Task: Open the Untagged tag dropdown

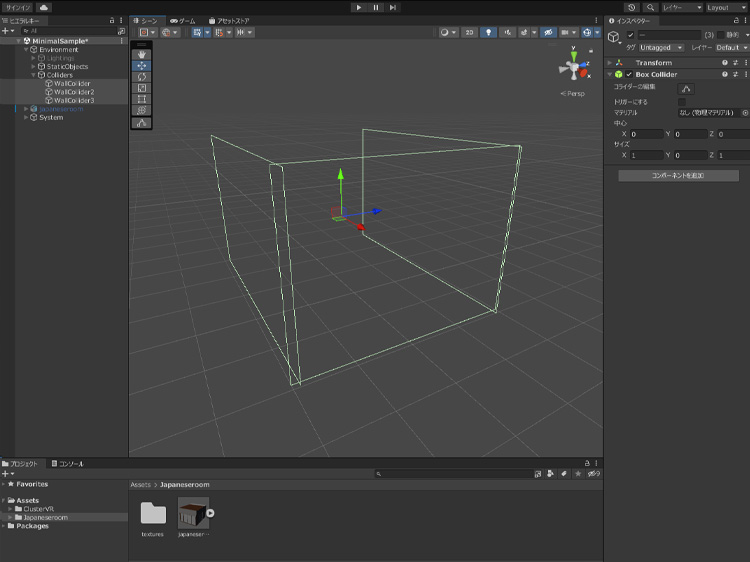Action: (661, 47)
